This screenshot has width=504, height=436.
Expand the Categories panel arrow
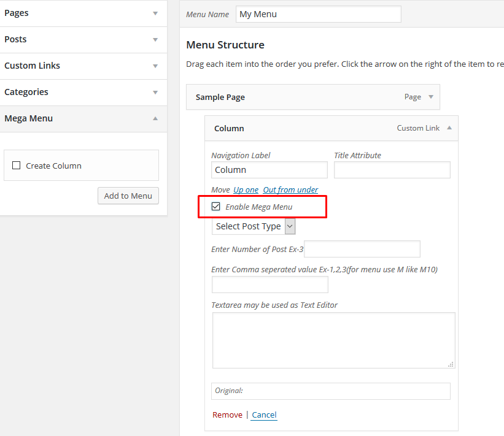[155, 92]
